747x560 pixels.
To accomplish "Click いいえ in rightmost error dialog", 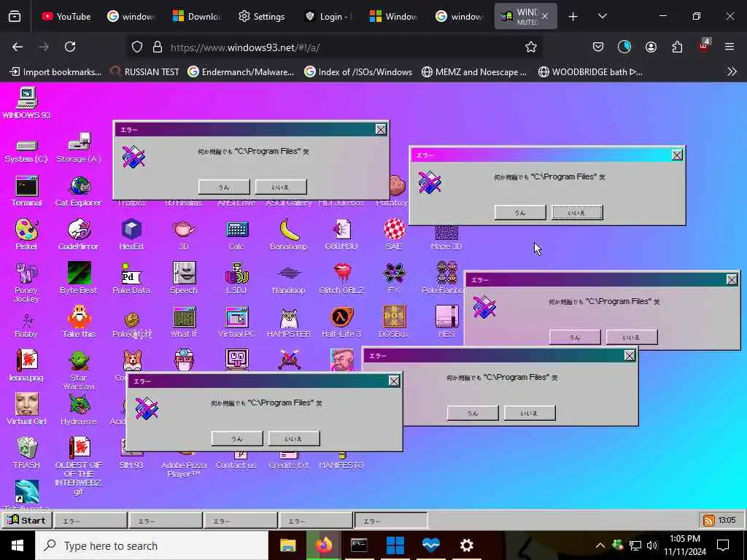I will (x=631, y=337).
